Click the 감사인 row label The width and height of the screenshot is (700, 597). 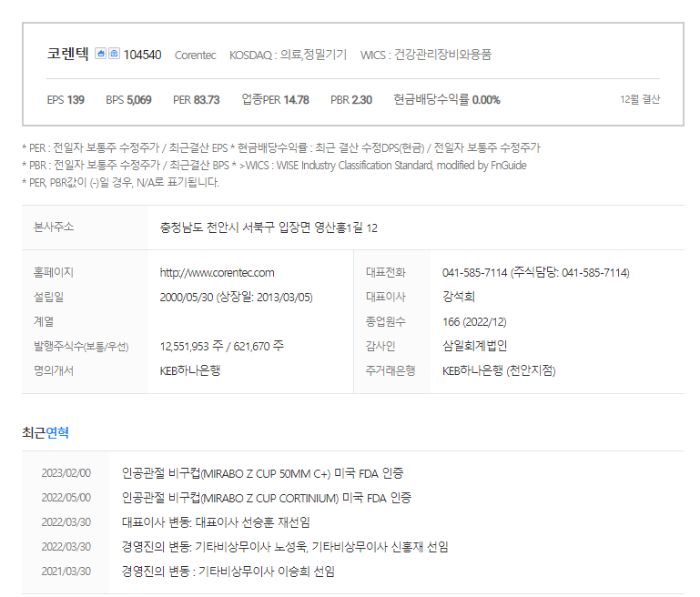pos(380,346)
